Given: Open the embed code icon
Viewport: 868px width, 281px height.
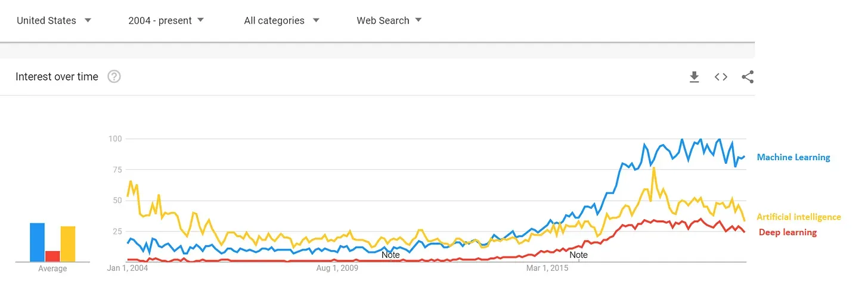Looking at the screenshot, I should pos(721,77).
